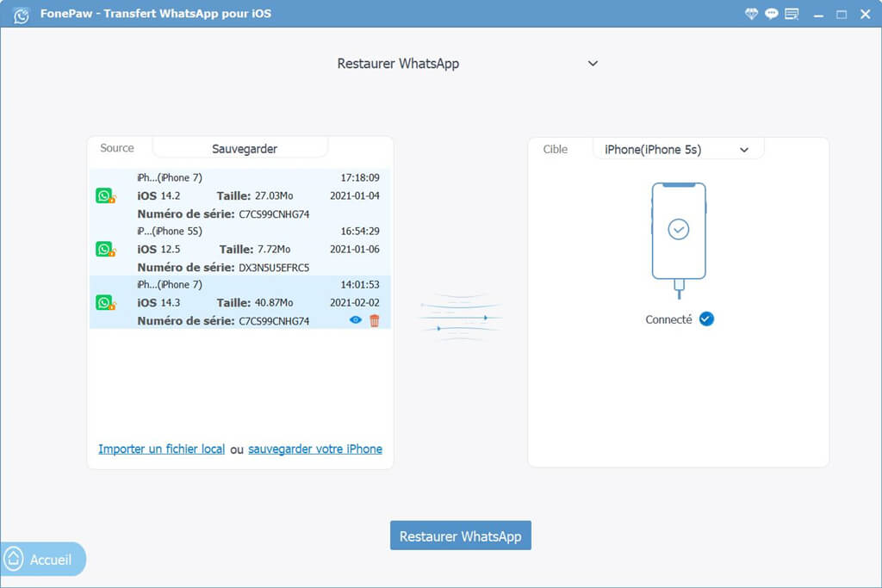Expand the iPhone(iPhone 5s) target chevron
The image size is (882, 588).
(x=744, y=150)
